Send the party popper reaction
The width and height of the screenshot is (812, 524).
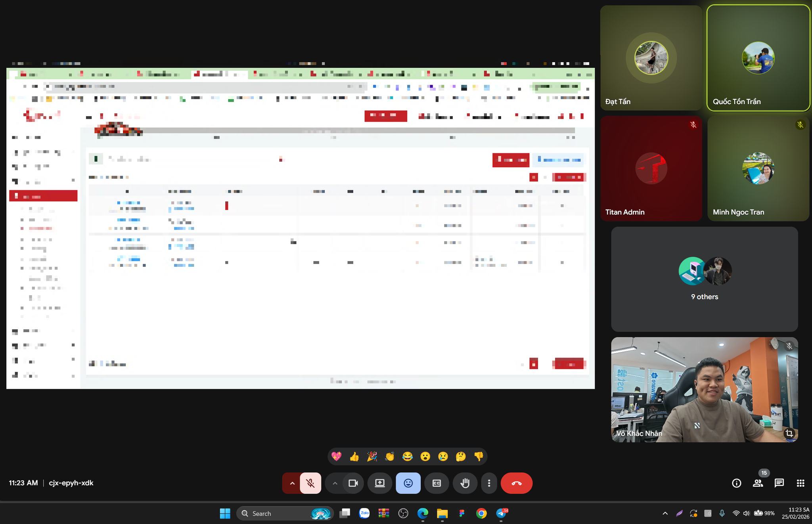click(x=372, y=457)
